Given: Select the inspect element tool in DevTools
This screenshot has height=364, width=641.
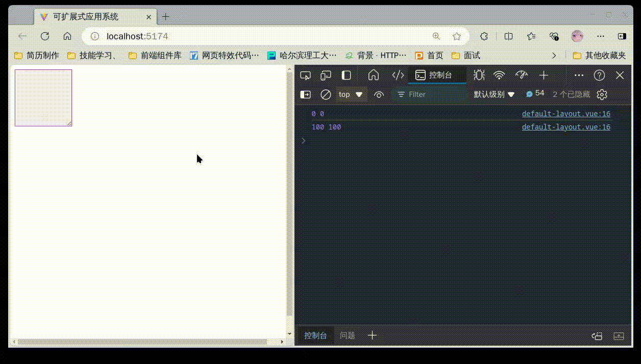Looking at the screenshot, I should pyautogui.click(x=306, y=75).
